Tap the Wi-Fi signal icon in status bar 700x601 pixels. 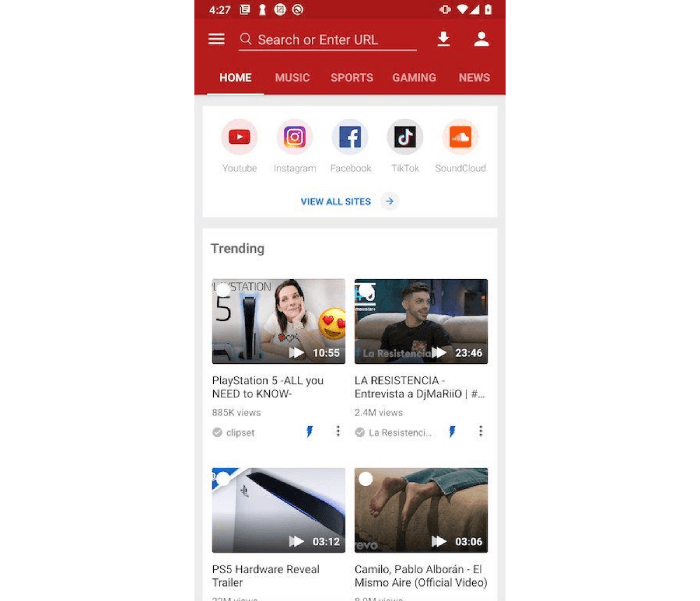(x=462, y=9)
